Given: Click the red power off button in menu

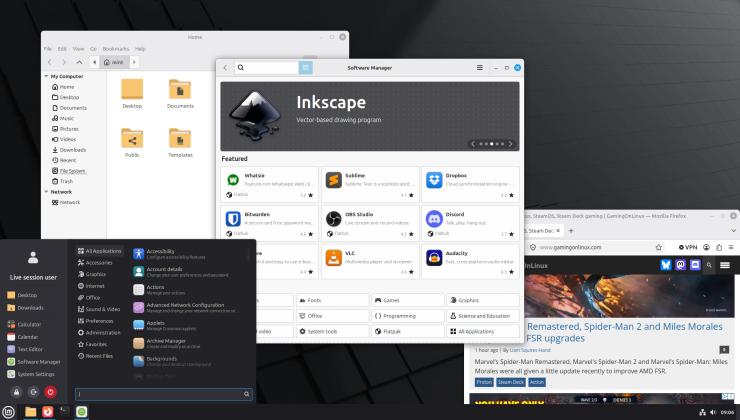Looking at the screenshot, I should [x=50, y=392].
